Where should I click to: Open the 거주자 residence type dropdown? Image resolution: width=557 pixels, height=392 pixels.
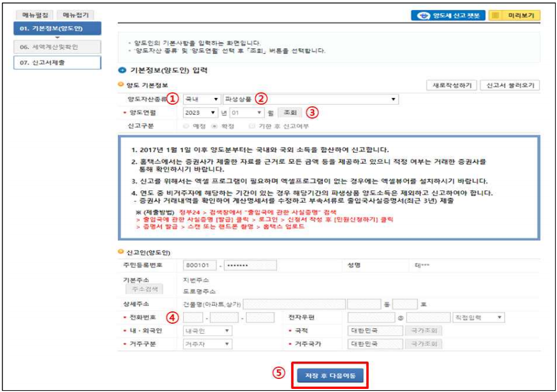pos(209,343)
